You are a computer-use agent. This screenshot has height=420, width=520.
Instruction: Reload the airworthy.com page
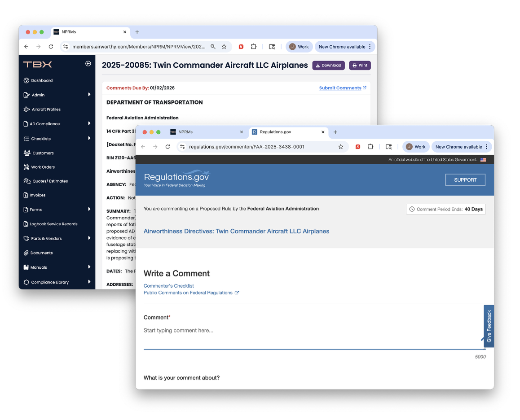click(51, 47)
